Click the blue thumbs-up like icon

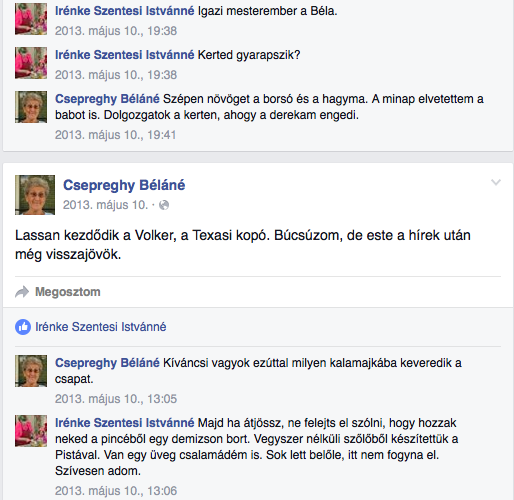click(23, 327)
